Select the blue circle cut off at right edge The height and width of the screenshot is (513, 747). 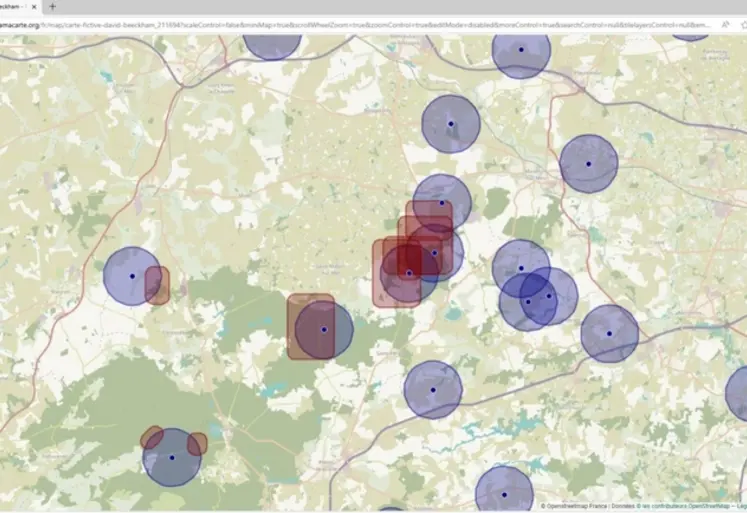[x=738, y=393]
